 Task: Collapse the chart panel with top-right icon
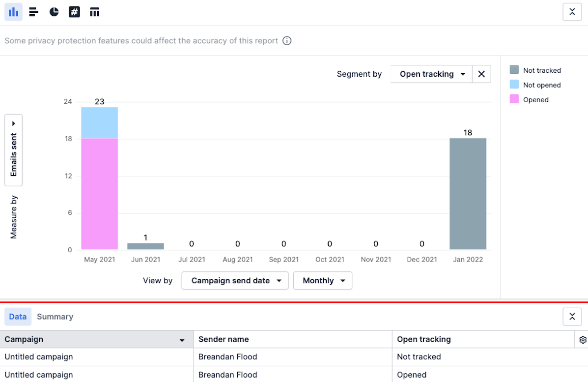coord(572,12)
